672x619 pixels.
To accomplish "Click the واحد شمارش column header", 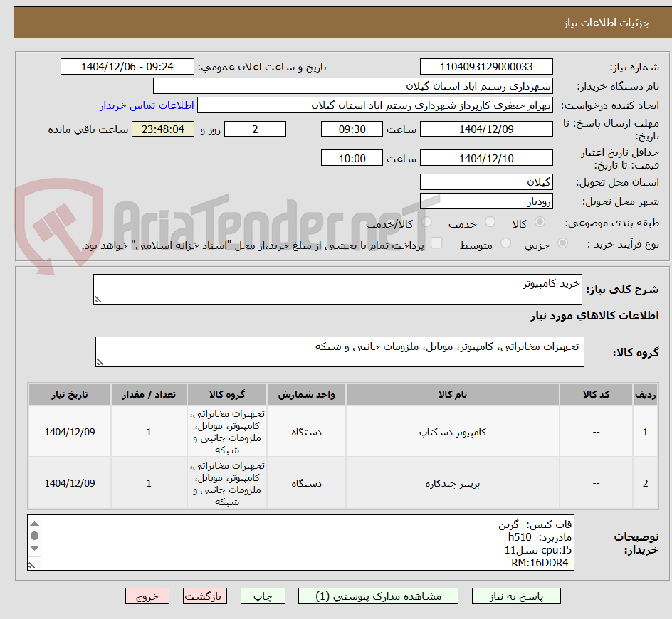I will tap(306, 395).
